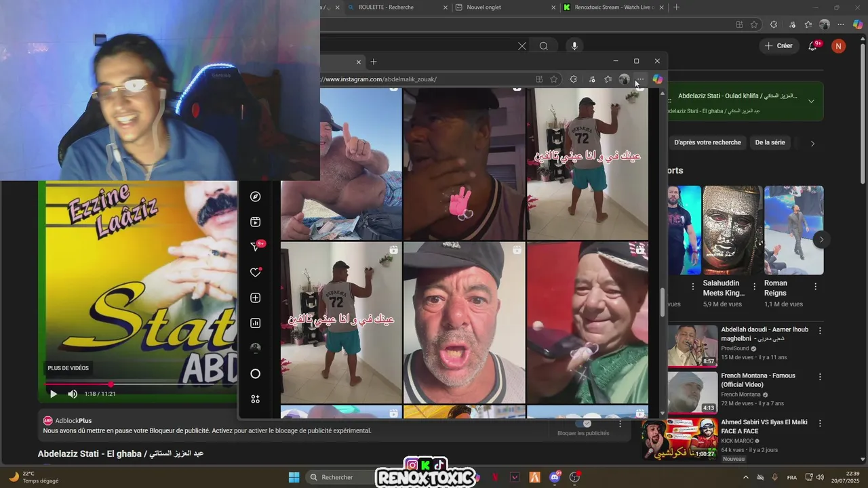
Task: Click YouTube voice search microphone
Action: click(574, 46)
